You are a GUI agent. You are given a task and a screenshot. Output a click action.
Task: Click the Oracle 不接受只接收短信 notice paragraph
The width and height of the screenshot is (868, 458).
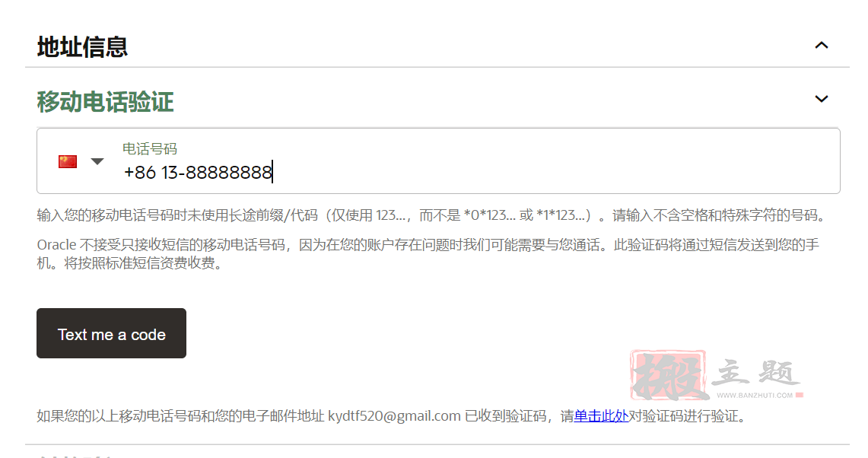pos(428,253)
